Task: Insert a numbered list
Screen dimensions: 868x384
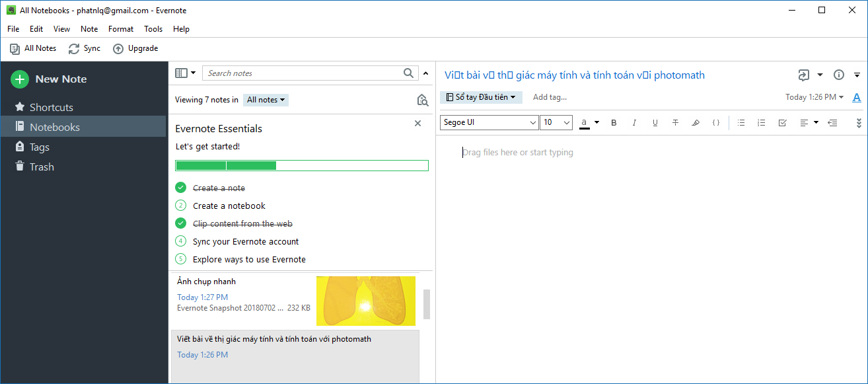Action: pos(762,123)
